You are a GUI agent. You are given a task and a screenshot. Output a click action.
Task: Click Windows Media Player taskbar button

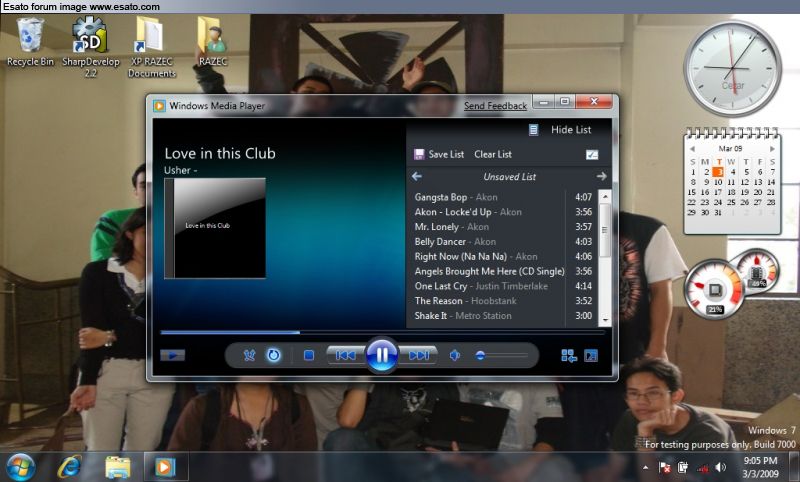point(165,467)
